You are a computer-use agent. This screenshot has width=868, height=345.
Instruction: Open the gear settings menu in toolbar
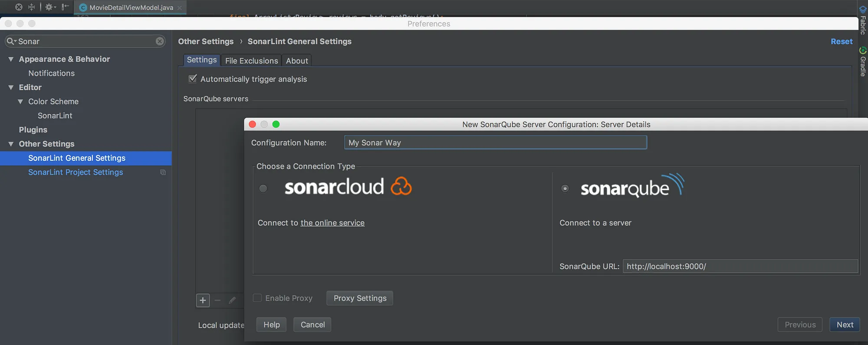click(50, 7)
